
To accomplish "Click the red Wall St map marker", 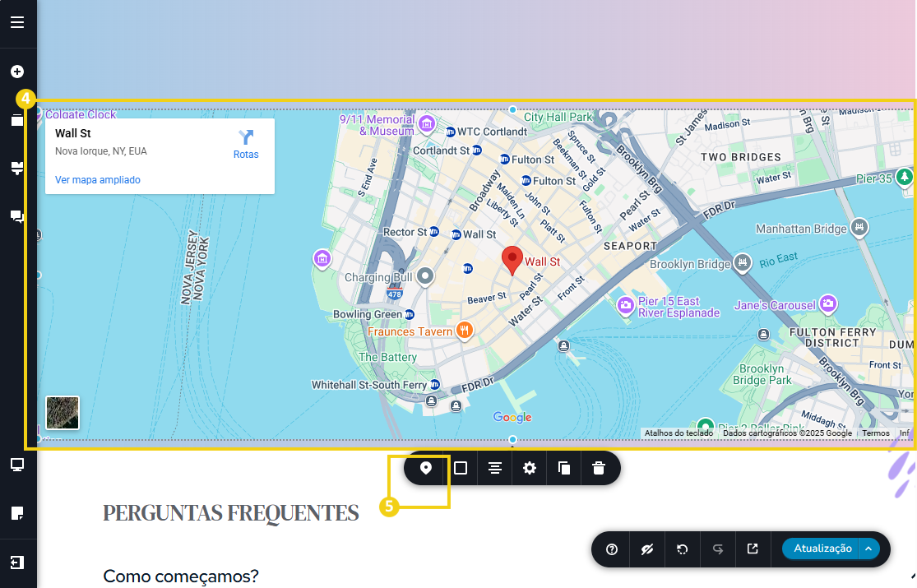I will (512, 261).
